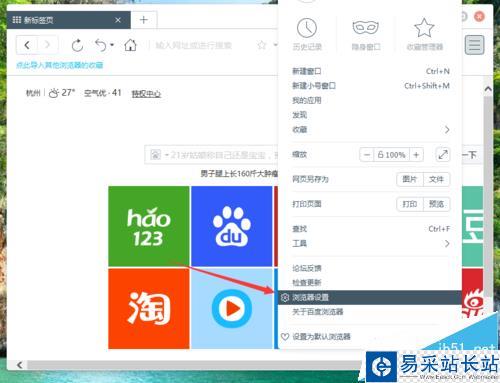The image size is (500, 383).
Task: Open 浏览器设置 browser settings
Action: 370,297
